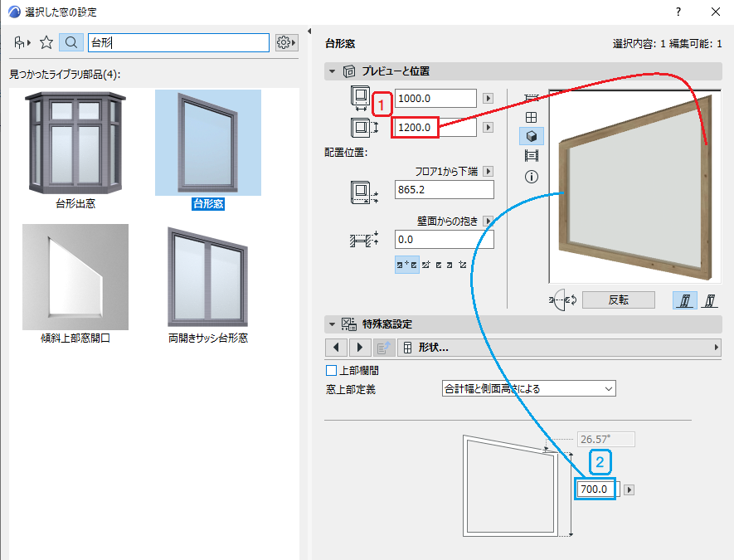This screenshot has height=560, width=734.
Task: Collapse the 特殊窓設定 panel
Action: tap(332, 324)
